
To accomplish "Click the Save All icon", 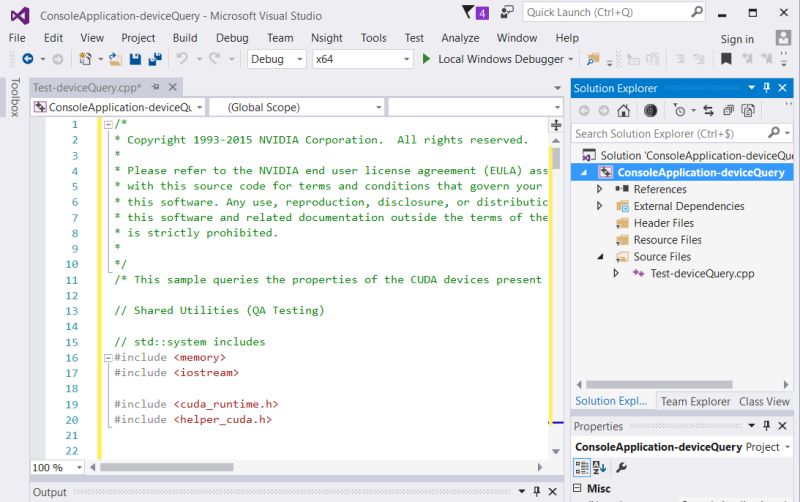I will [x=155, y=59].
